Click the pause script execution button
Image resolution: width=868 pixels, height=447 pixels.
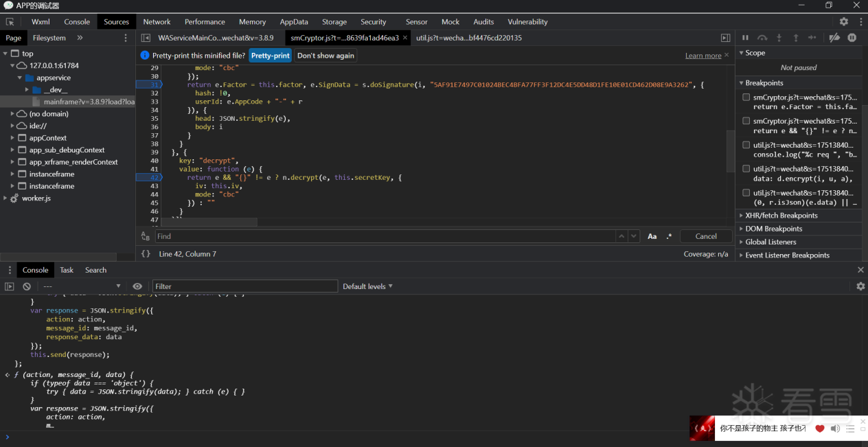point(745,38)
